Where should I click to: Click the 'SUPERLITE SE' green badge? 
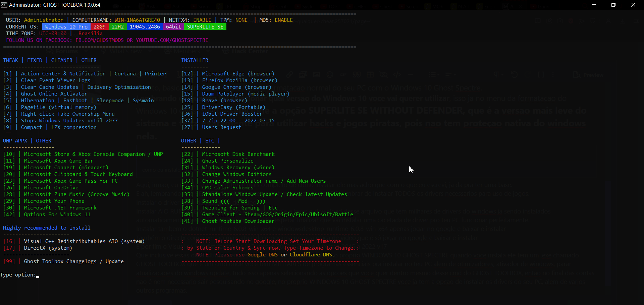pos(205,27)
